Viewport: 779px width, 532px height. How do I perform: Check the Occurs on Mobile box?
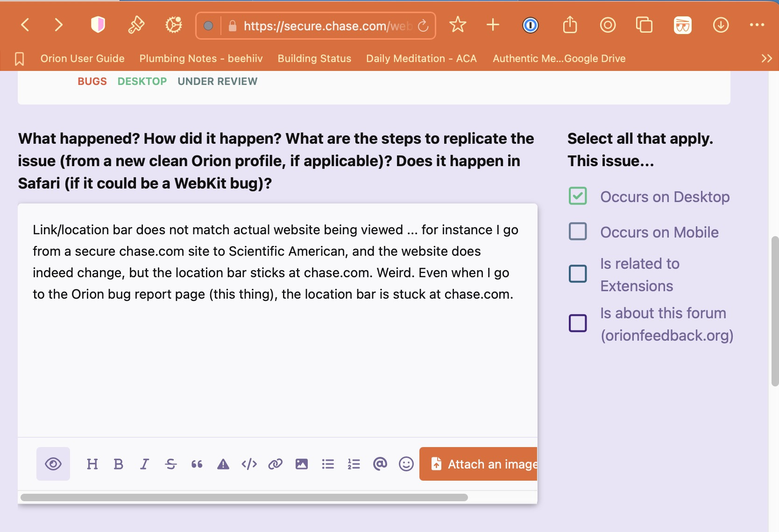tap(578, 231)
